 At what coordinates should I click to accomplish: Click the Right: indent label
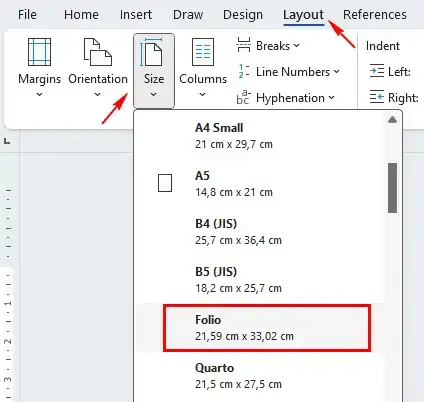click(403, 97)
